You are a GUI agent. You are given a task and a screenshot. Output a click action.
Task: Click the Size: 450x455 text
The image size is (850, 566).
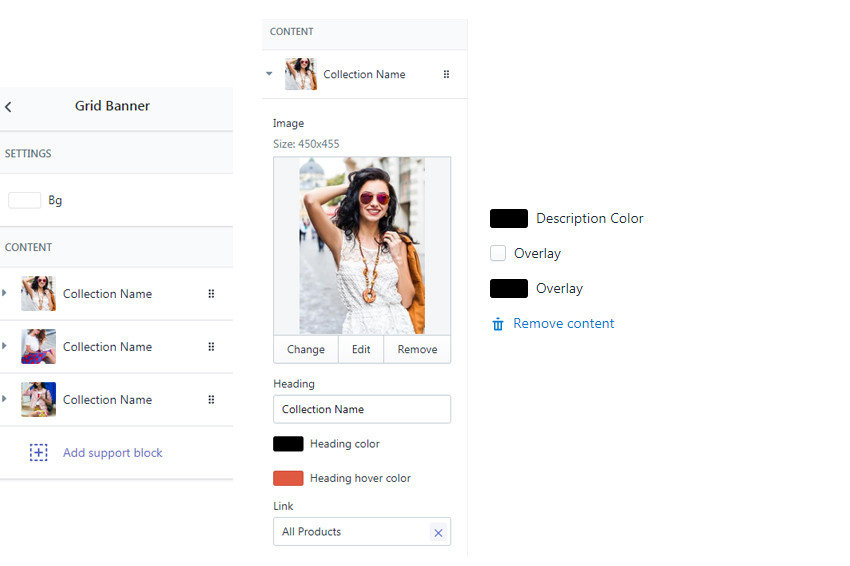point(306,144)
